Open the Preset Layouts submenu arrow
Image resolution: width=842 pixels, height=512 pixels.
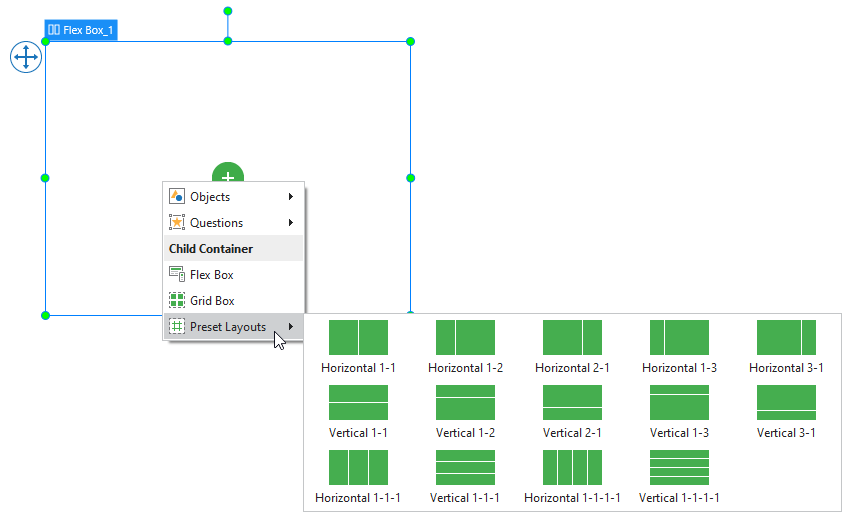(x=291, y=327)
